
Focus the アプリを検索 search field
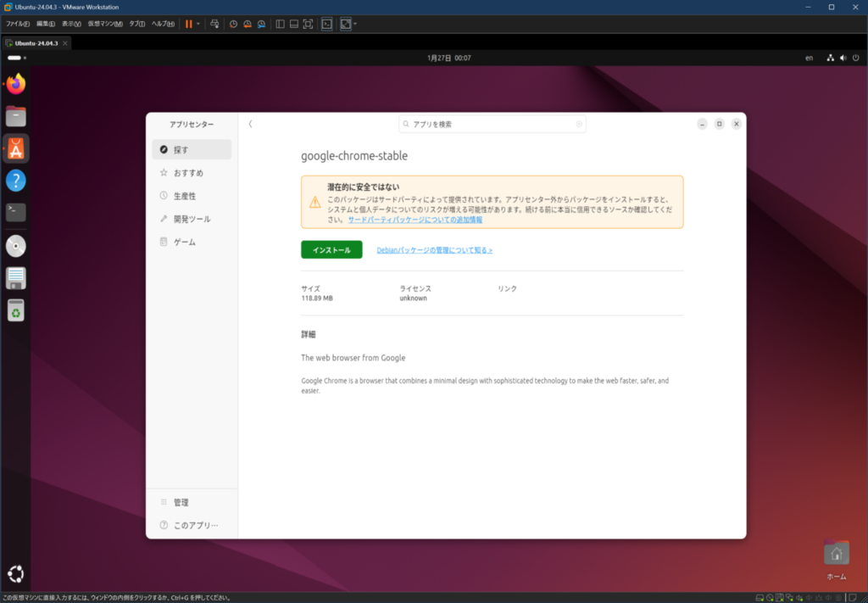[492, 124]
